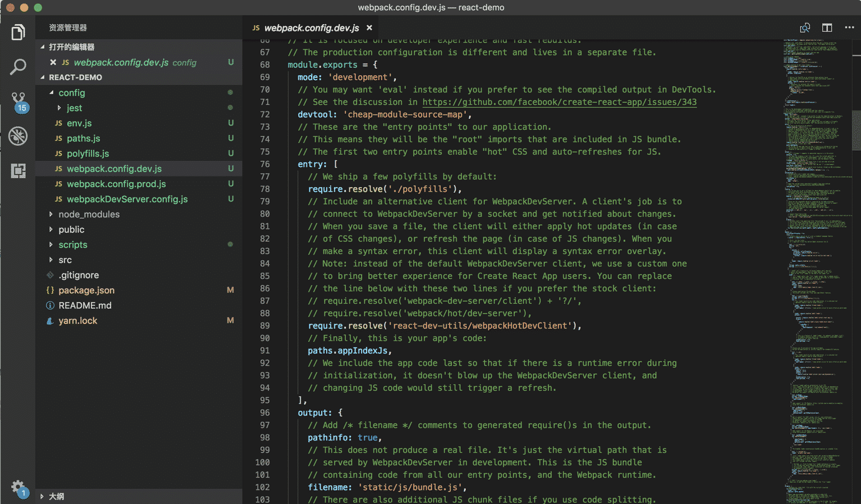The width and height of the screenshot is (861, 504).
Task: Click 'static/js/bundle.js' string in code
Action: coord(409,487)
